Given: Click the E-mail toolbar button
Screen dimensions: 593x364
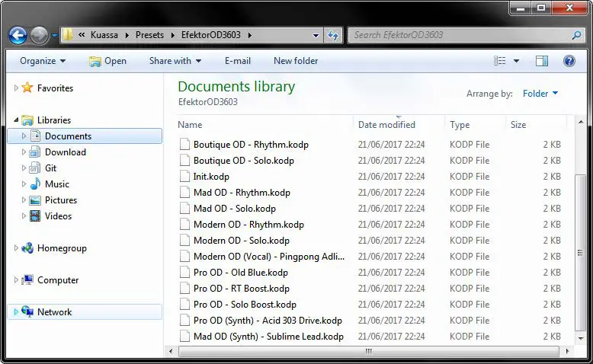Looking at the screenshot, I should point(238,61).
